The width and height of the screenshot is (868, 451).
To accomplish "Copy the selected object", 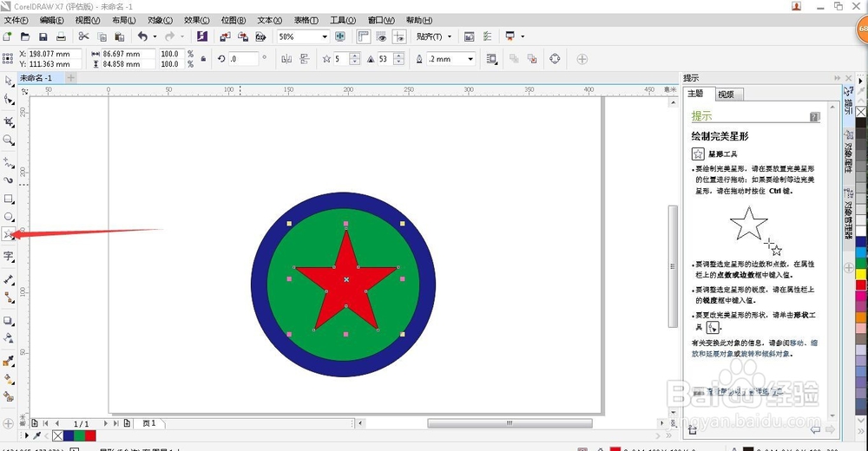I will [x=102, y=36].
